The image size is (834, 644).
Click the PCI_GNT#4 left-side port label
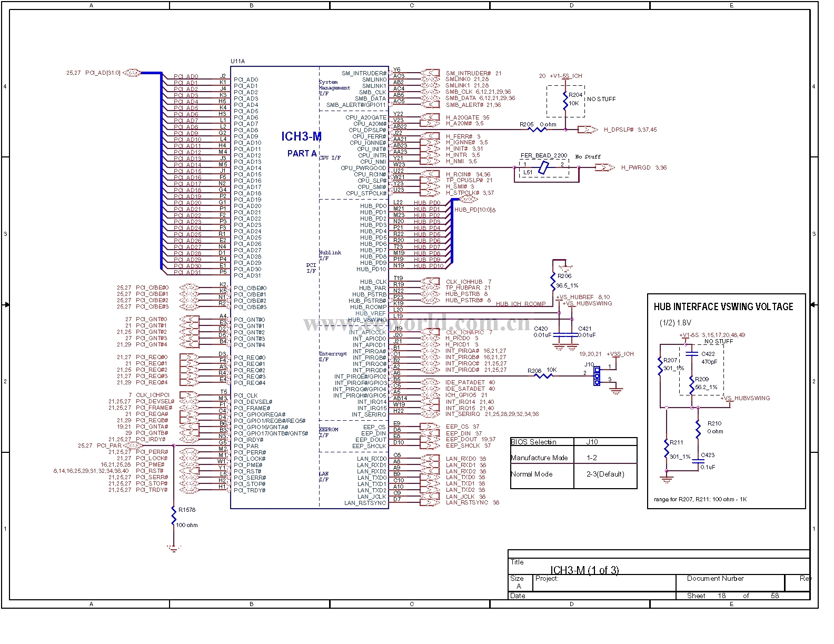[151, 344]
